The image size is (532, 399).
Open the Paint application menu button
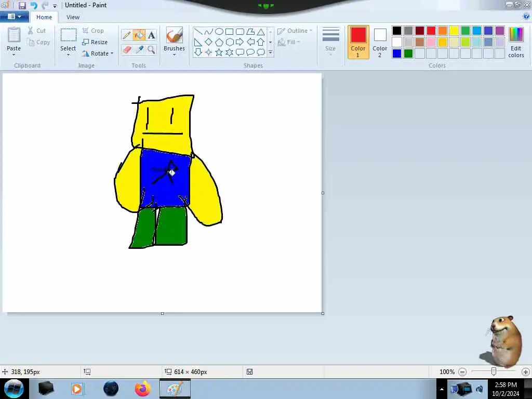pos(14,17)
